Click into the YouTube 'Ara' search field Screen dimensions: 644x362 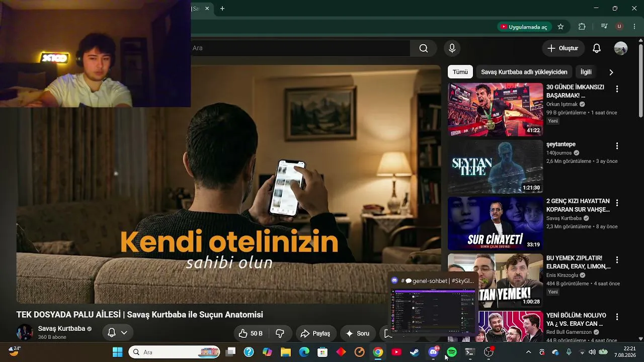coord(300,48)
